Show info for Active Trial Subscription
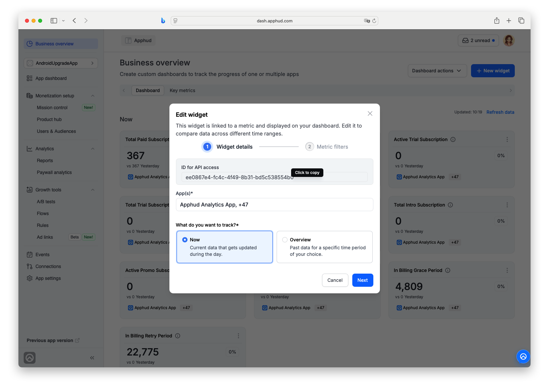 coord(453,139)
